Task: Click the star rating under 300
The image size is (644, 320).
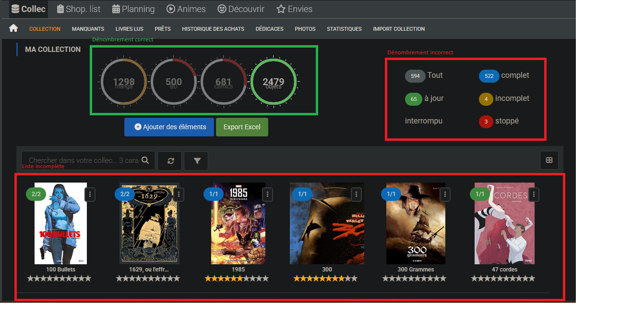Action: tap(325, 279)
